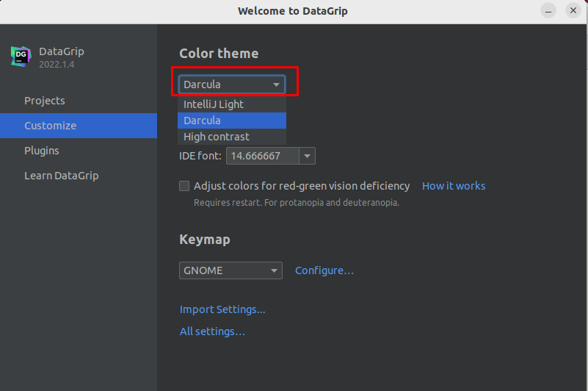Click the Keymap dropdown arrow icon
This screenshot has height=391, width=588.
[x=274, y=270]
